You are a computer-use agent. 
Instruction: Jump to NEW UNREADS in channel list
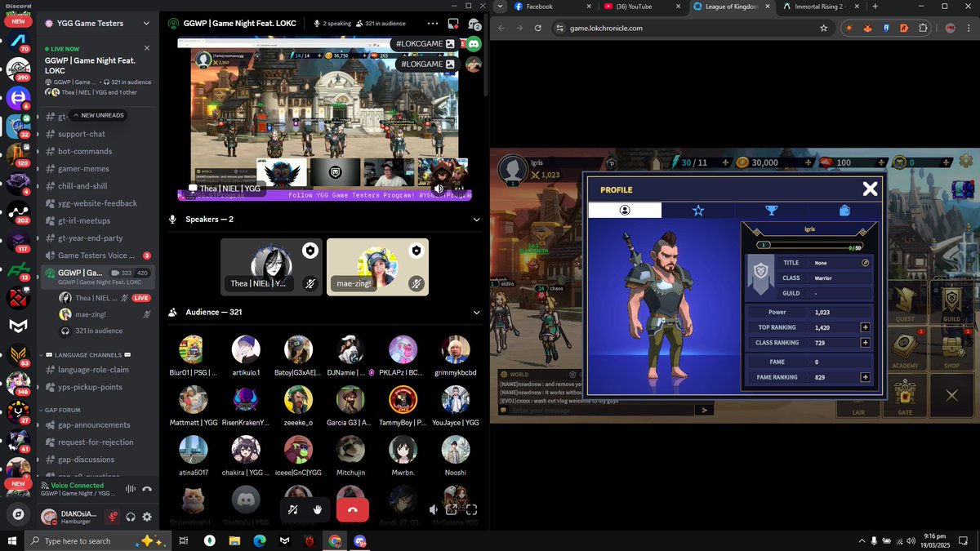[x=98, y=115]
